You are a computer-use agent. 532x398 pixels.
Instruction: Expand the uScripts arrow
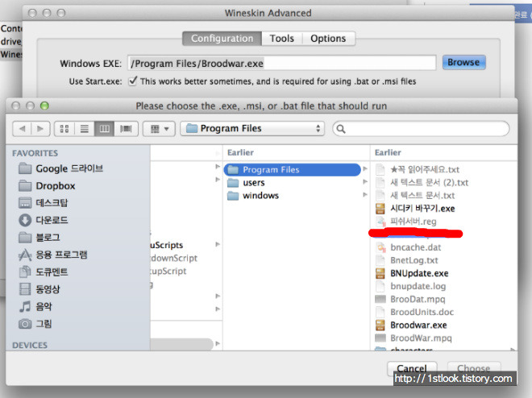(x=218, y=244)
